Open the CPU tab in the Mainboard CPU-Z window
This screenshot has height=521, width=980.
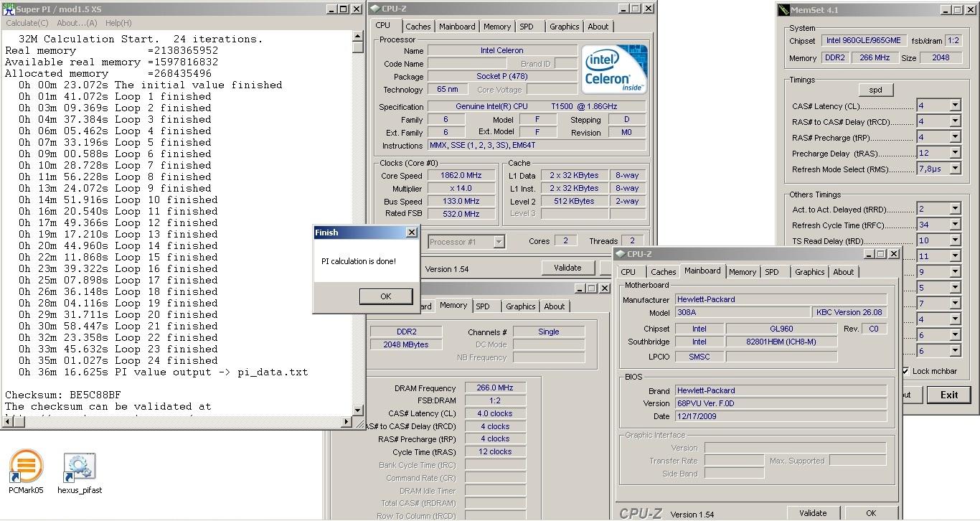pyautogui.click(x=628, y=272)
